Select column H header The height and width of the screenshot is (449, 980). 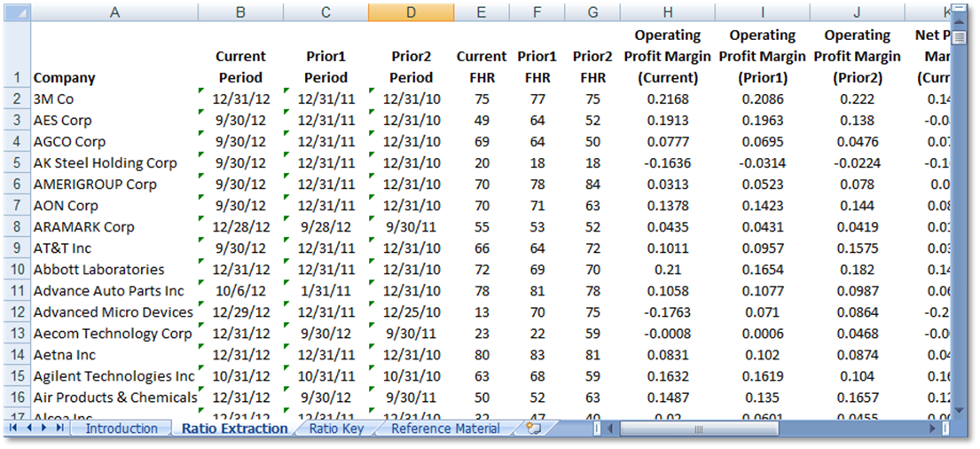coord(668,12)
